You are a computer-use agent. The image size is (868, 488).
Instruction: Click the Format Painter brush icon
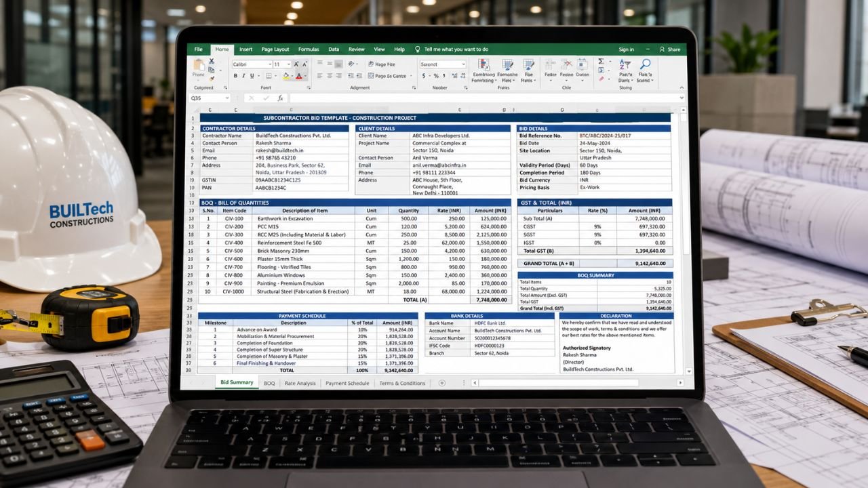[x=212, y=79]
